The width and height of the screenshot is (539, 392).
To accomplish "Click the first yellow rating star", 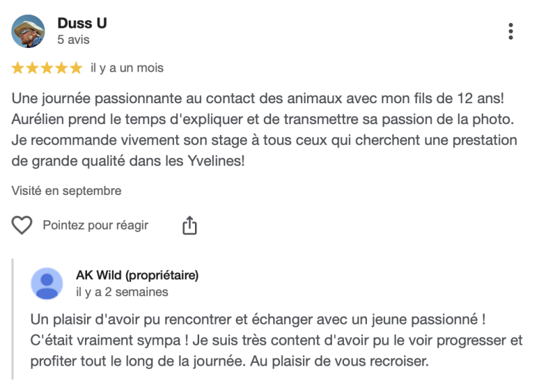I will pyautogui.click(x=18, y=68).
